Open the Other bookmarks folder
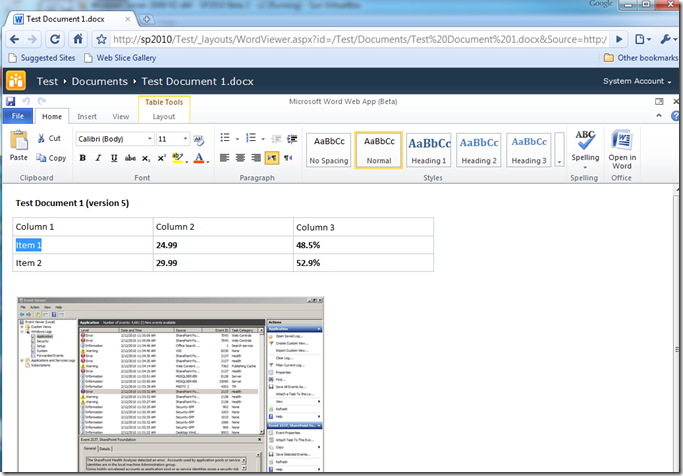 pyautogui.click(x=641, y=58)
